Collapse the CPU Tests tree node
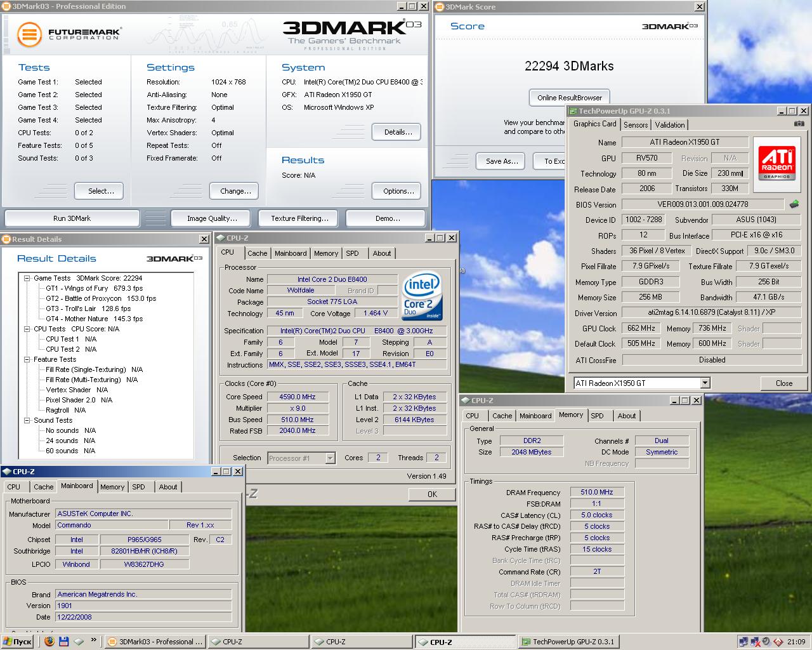The image size is (812, 650). (27, 329)
